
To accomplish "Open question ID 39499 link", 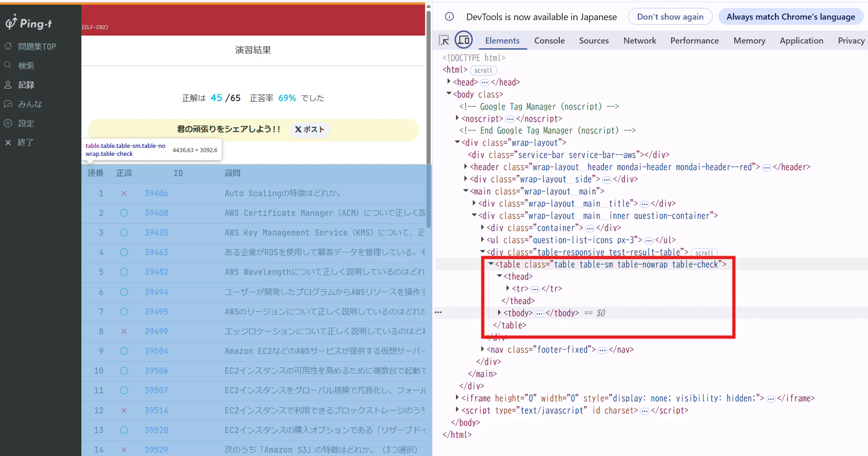I will point(156,331).
